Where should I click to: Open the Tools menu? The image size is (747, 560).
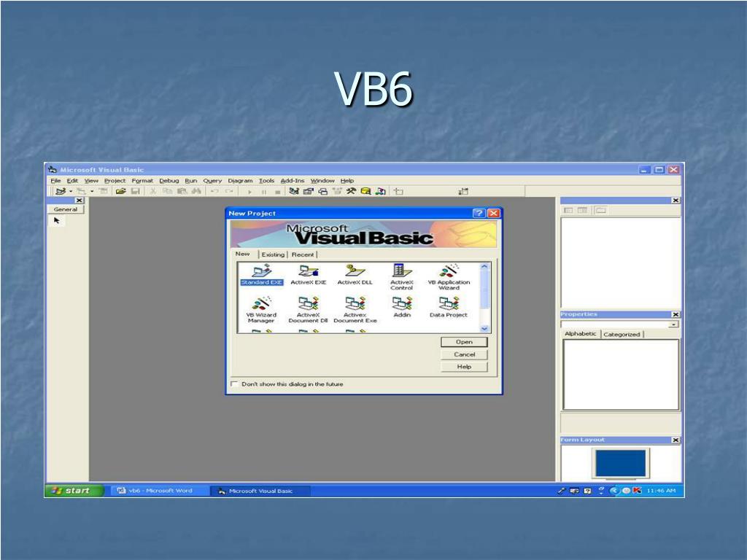pos(267,181)
